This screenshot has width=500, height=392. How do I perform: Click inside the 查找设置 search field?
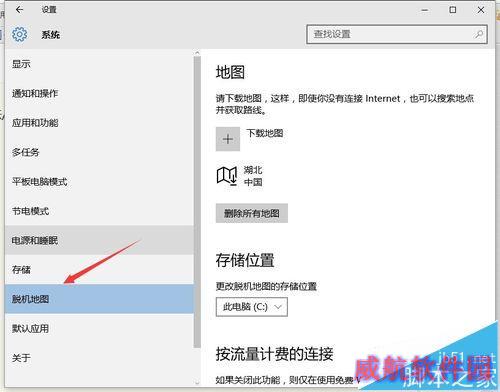(x=397, y=34)
